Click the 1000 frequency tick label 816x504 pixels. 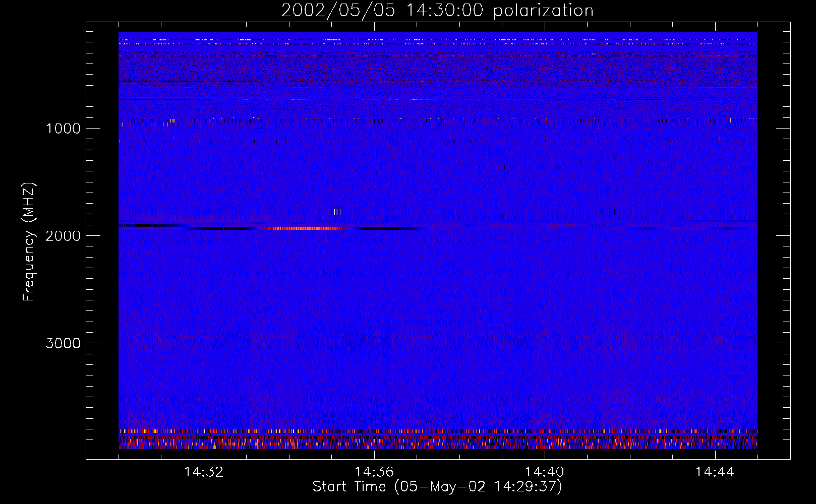point(63,129)
